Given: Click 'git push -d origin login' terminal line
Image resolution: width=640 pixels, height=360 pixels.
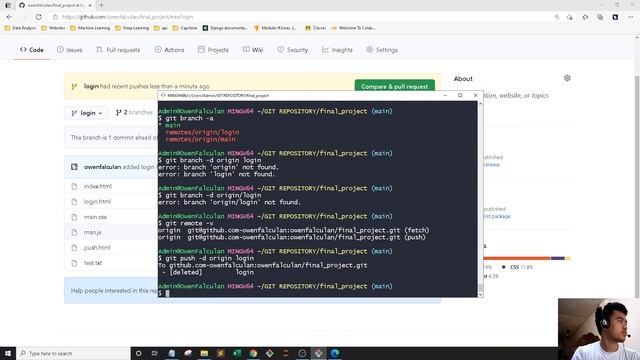Looking at the screenshot, I should coord(206,258).
